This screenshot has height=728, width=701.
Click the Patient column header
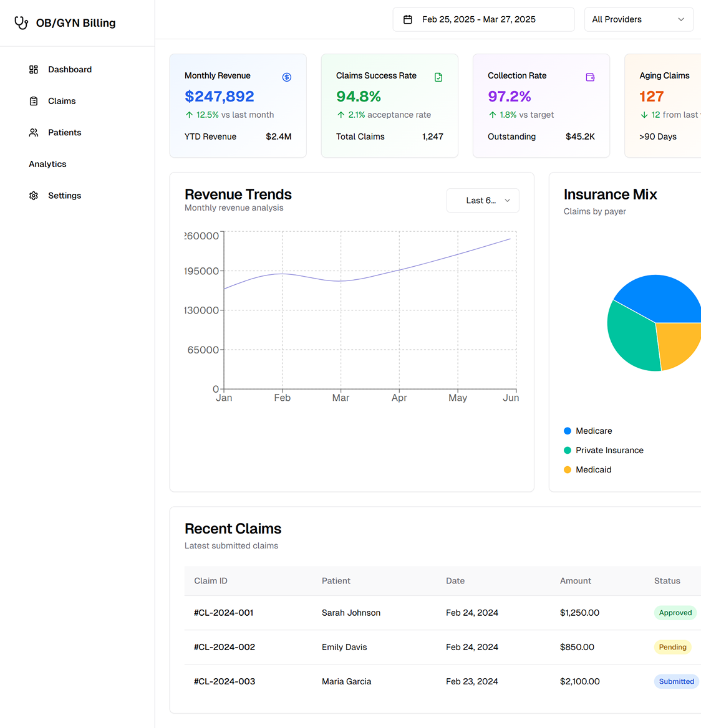pos(336,581)
